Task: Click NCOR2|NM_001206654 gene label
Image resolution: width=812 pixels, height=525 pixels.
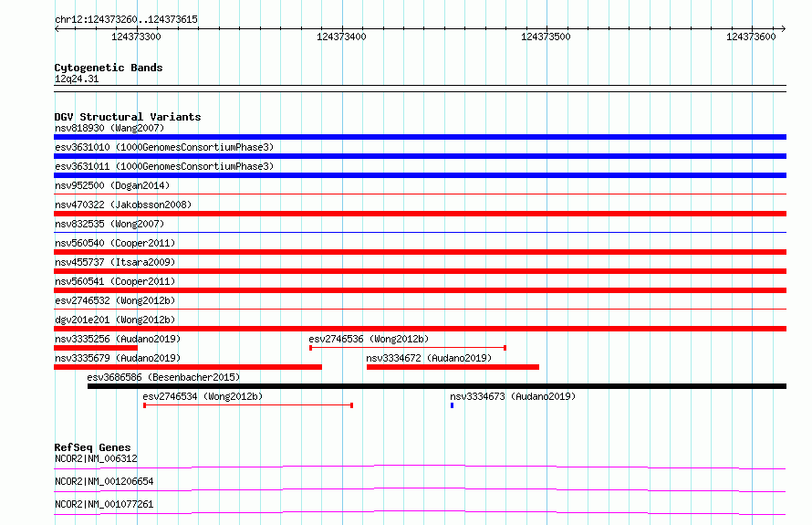Action: tap(104, 481)
